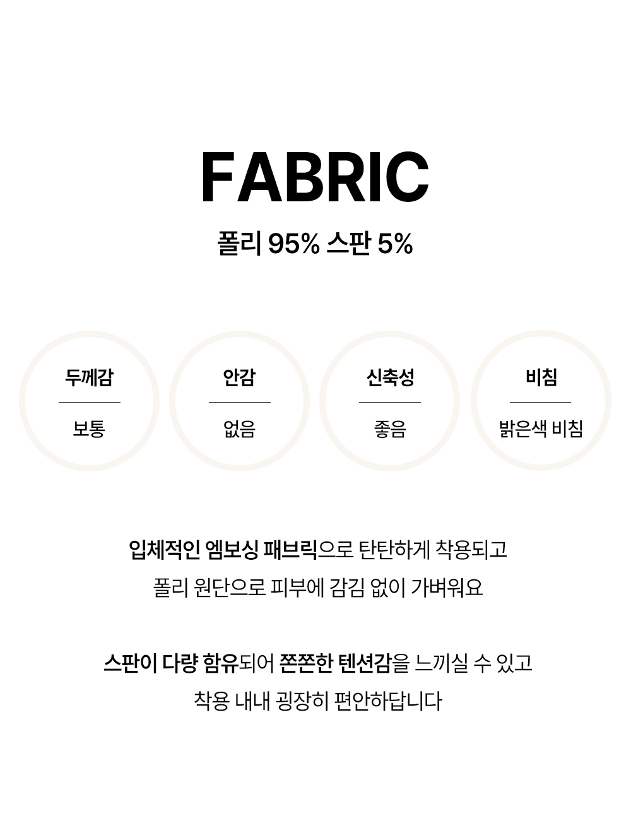Image resolution: width=631 pixels, height=840 pixels.
Task: Click the 안감 label
Action: pyautogui.click(x=239, y=377)
